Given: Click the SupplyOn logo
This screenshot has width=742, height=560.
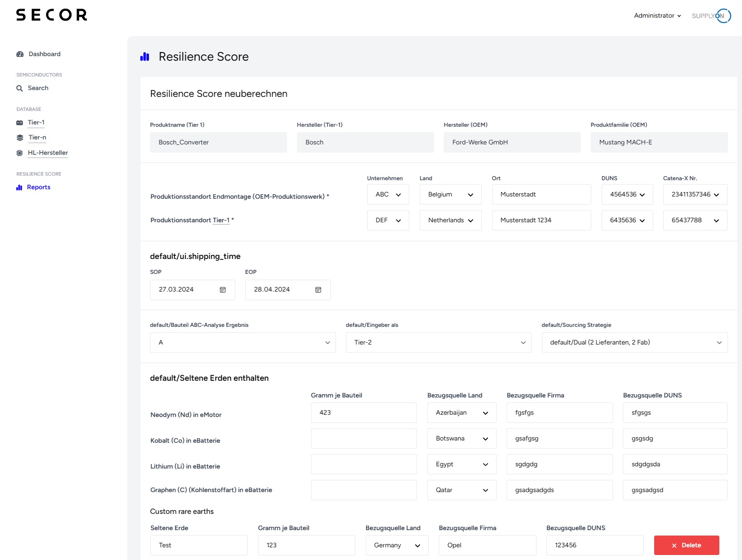Looking at the screenshot, I should (x=711, y=16).
